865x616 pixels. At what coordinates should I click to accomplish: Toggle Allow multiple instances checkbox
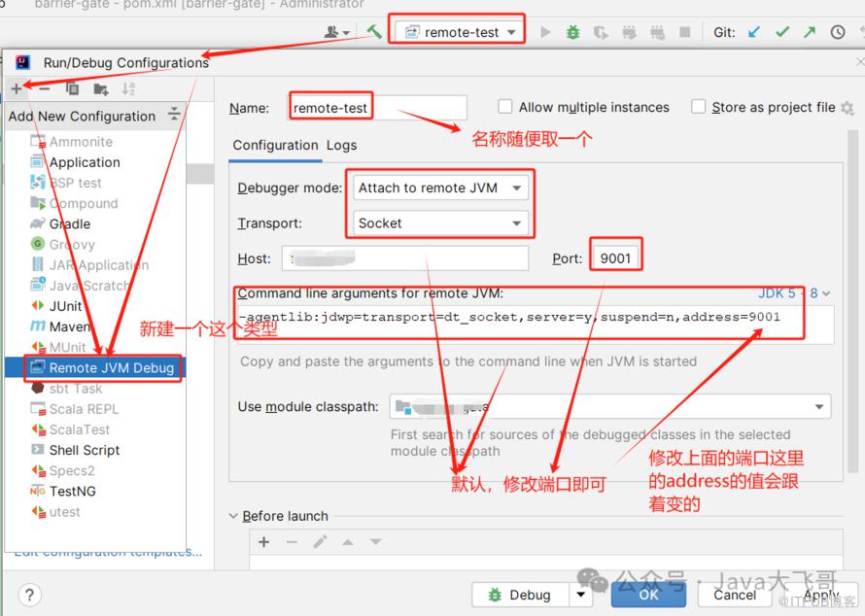[504, 107]
